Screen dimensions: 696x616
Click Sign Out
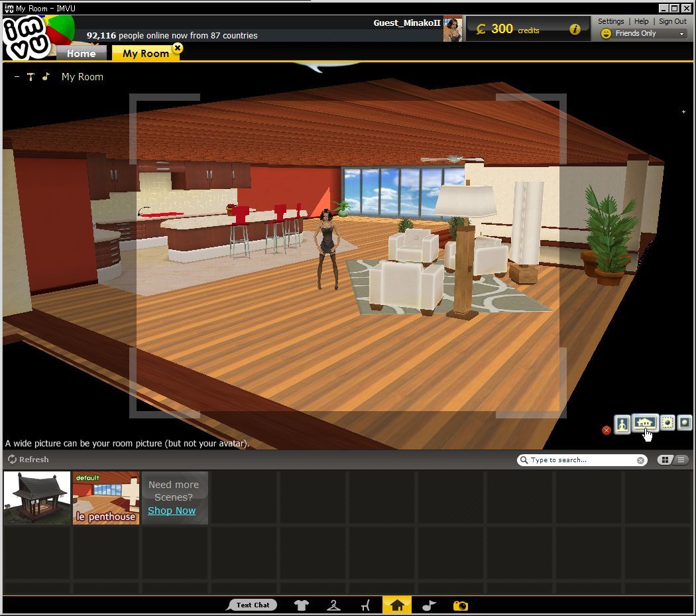[x=673, y=21]
